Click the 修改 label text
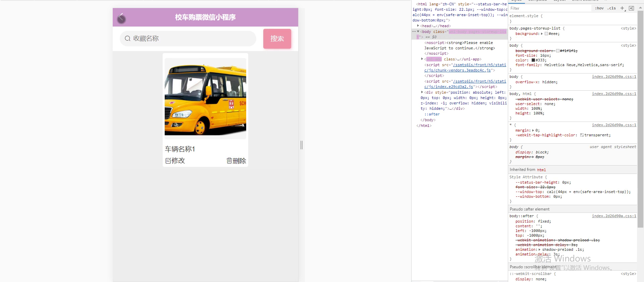The height and width of the screenshot is (282, 644). point(178,161)
